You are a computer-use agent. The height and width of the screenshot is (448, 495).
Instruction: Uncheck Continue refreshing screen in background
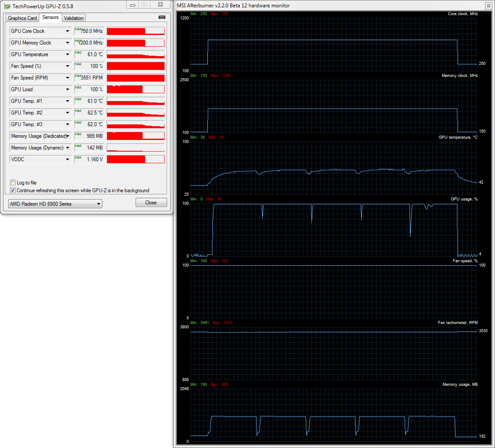click(x=13, y=191)
